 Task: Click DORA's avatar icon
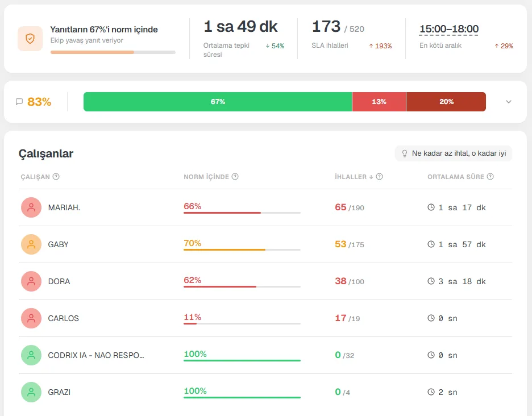point(31,281)
